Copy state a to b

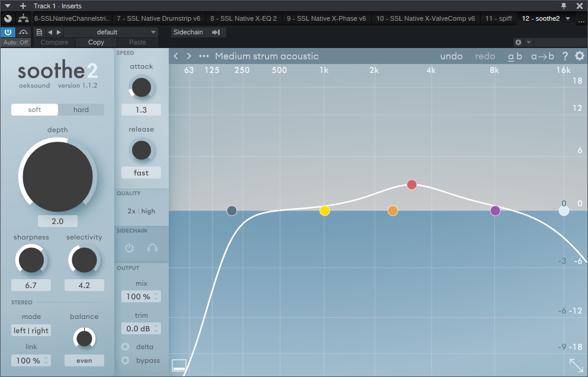point(542,56)
